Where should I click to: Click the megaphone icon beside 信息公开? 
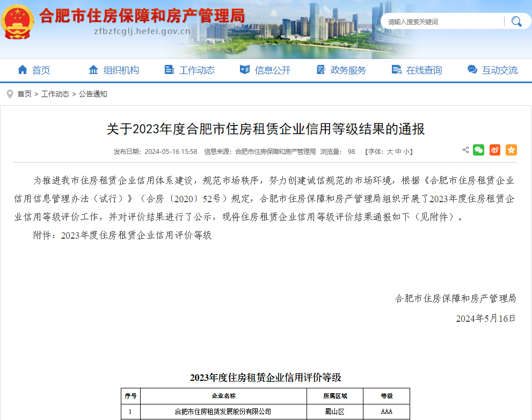coord(245,70)
